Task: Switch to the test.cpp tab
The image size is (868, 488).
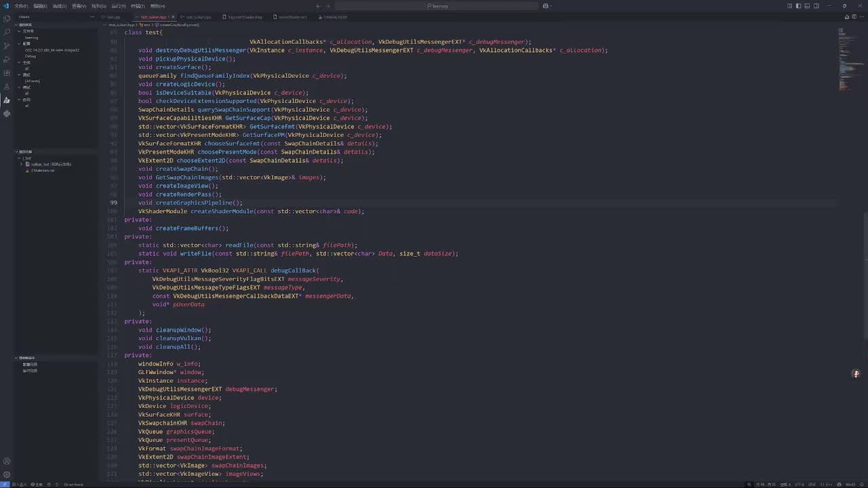Action: 113,17
